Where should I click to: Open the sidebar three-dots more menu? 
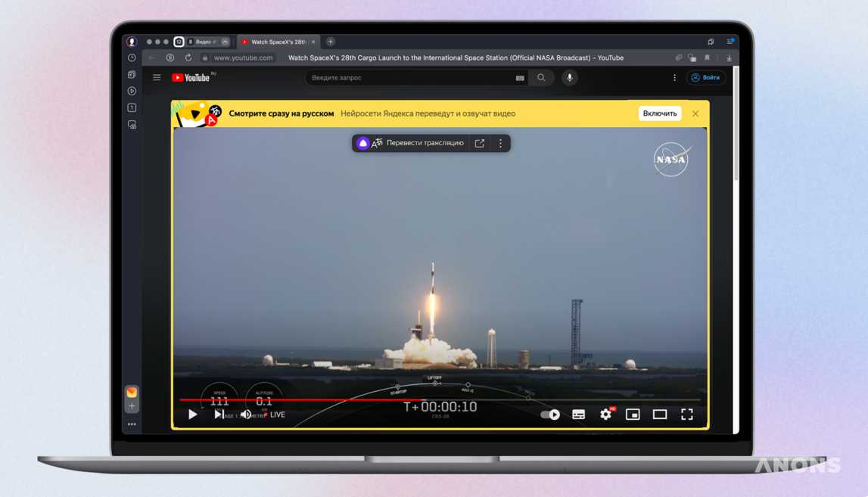tap(132, 424)
